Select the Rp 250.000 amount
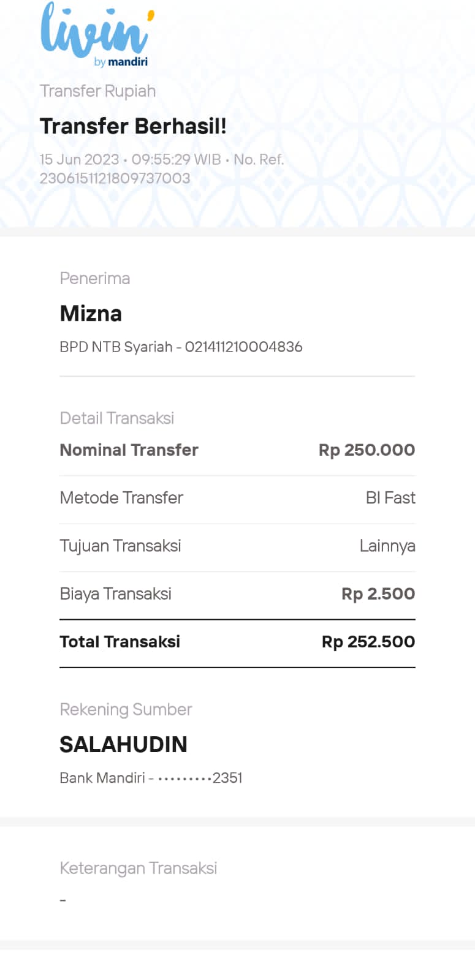Image resolution: width=475 pixels, height=980 pixels. point(367,450)
